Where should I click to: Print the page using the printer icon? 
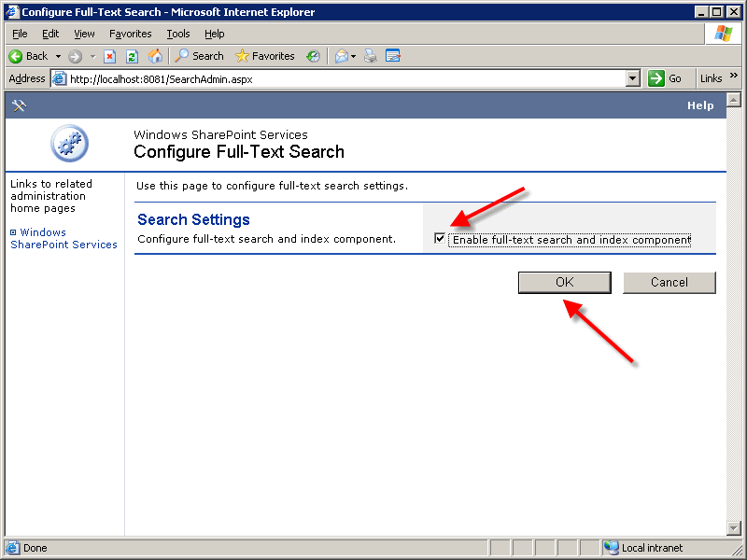(370, 56)
